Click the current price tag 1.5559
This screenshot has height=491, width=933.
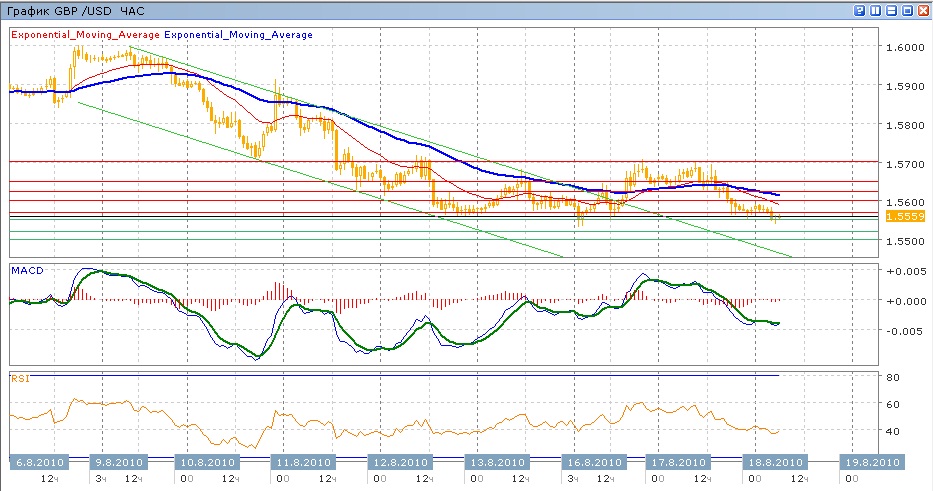coord(905,216)
